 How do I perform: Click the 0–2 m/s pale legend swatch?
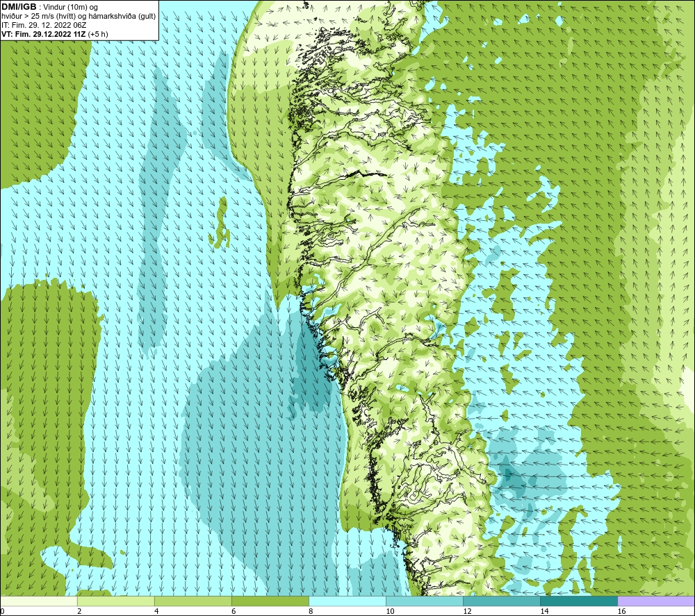[38, 601]
